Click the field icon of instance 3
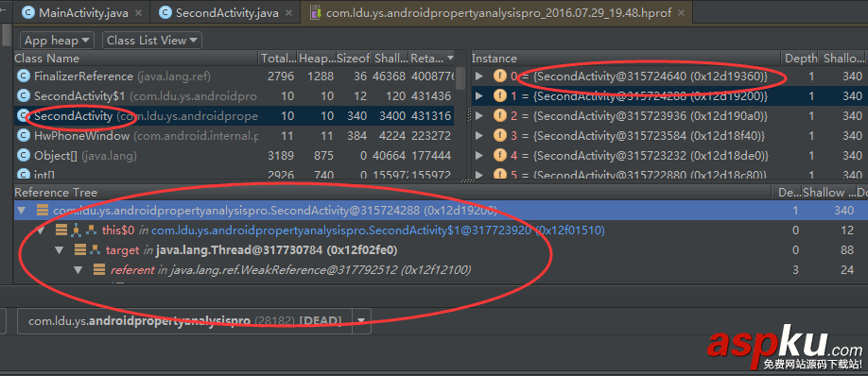This screenshot has width=868, height=376. coord(500,135)
